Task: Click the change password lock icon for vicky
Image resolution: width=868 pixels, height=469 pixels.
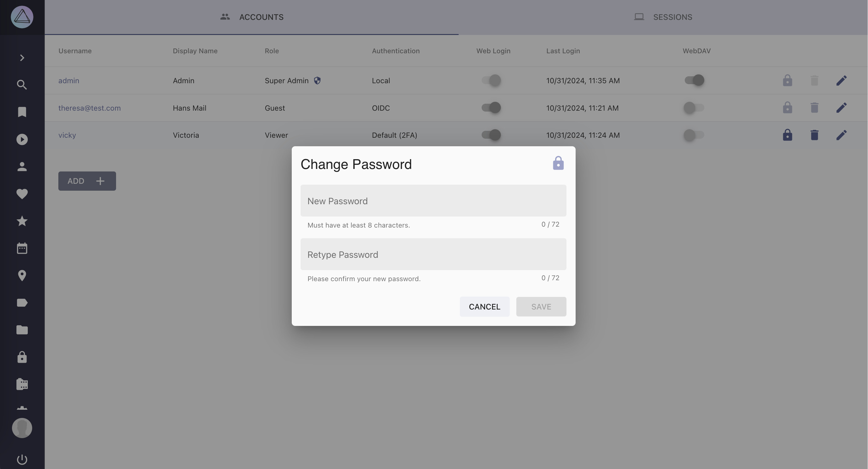Action: 787,135
